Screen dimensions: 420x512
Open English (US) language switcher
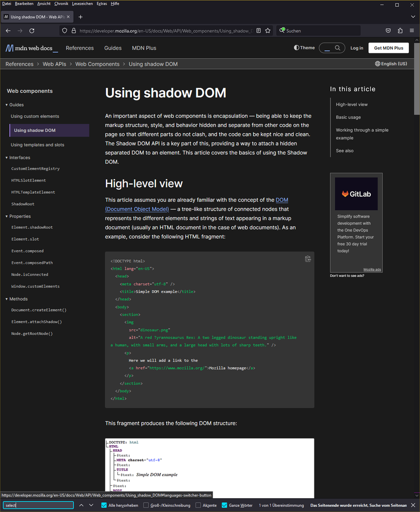(x=391, y=64)
